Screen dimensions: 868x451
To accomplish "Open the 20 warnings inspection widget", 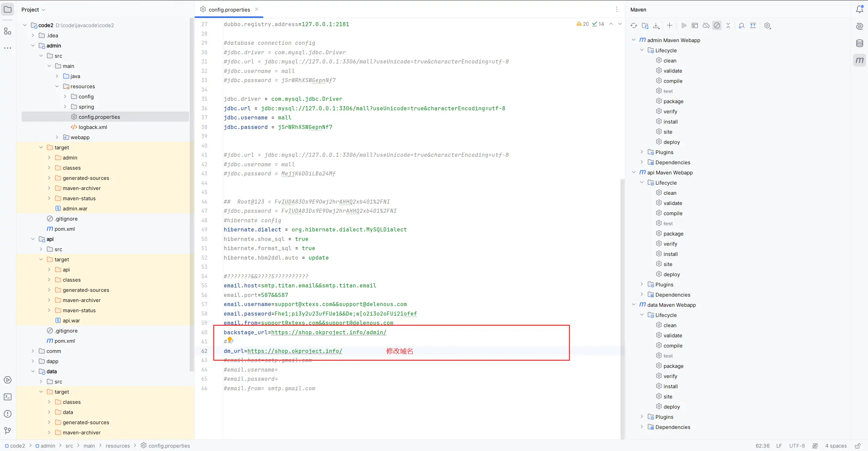I will click(x=583, y=24).
